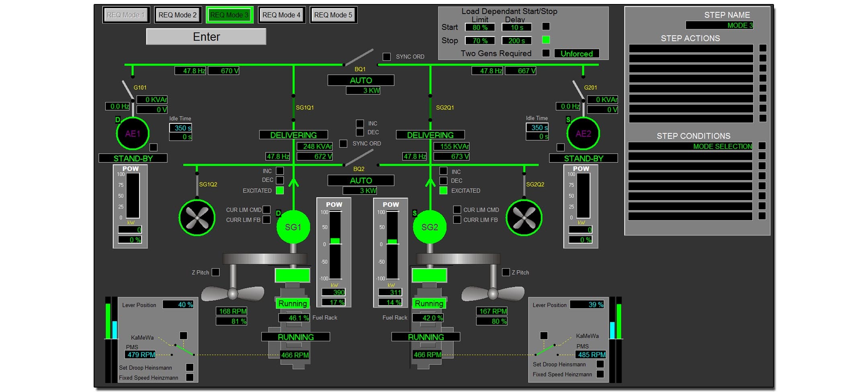Click the left lever position green bar
The height and width of the screenshot is (392, 868).
coord(108,321)
